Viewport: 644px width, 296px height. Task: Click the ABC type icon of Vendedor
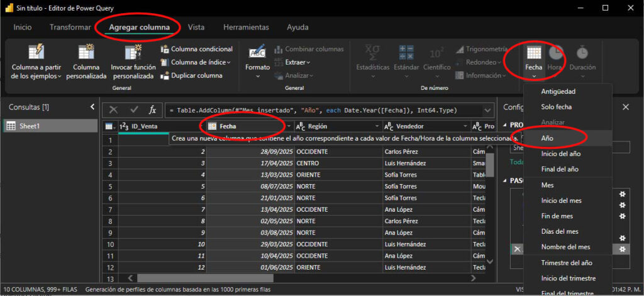click(389, 126)
